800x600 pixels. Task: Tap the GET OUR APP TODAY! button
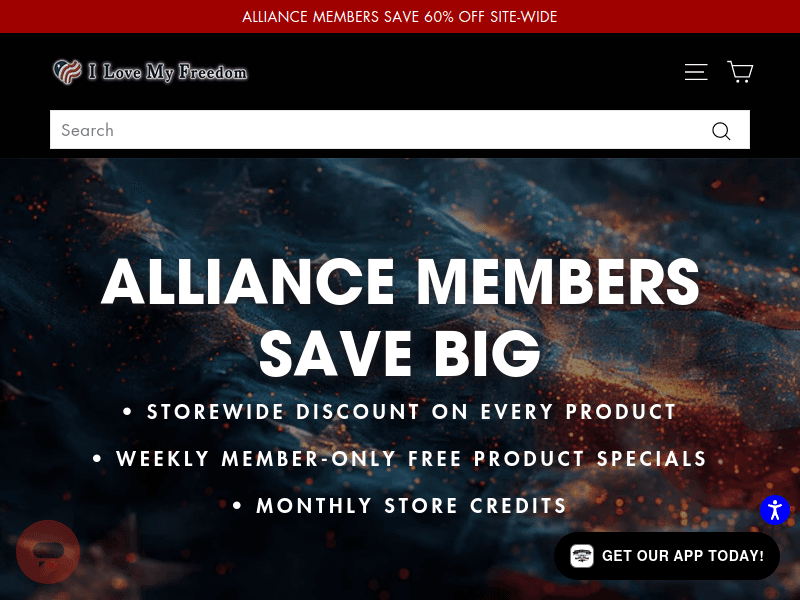pyautogui.click(x=667, y=556)
